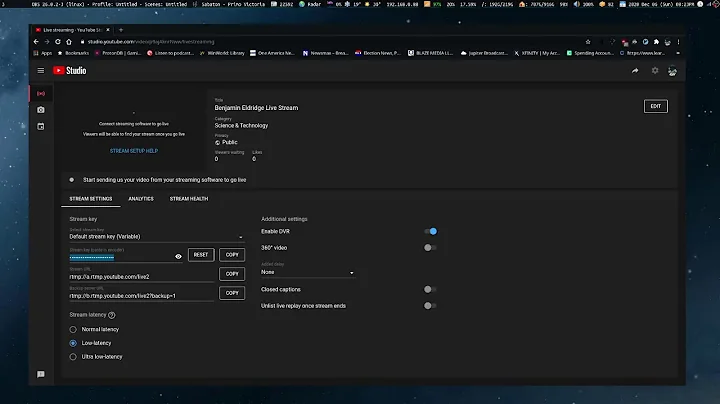Viewport: 720px width, 404px height.
Task: Open the browser extensions puzzle icon
Action: 656,42
